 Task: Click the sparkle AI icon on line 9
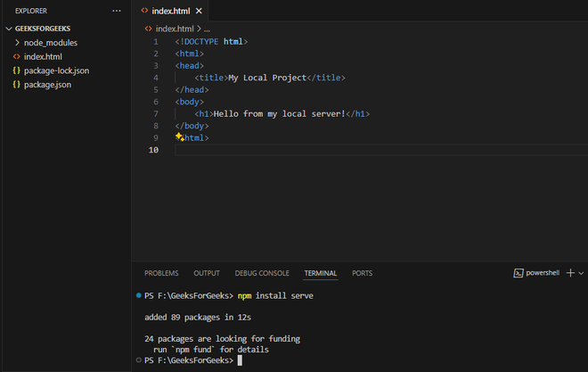tap(179, 137)
